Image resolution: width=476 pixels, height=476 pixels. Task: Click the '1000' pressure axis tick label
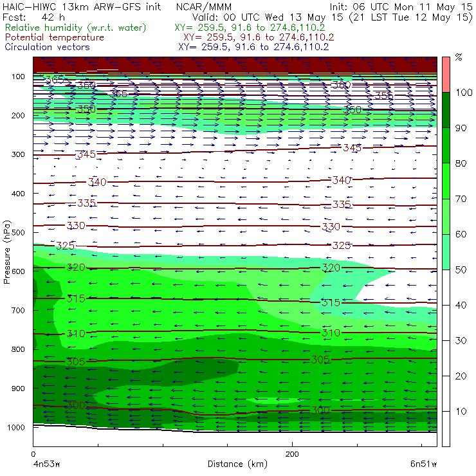click(16, 427)
